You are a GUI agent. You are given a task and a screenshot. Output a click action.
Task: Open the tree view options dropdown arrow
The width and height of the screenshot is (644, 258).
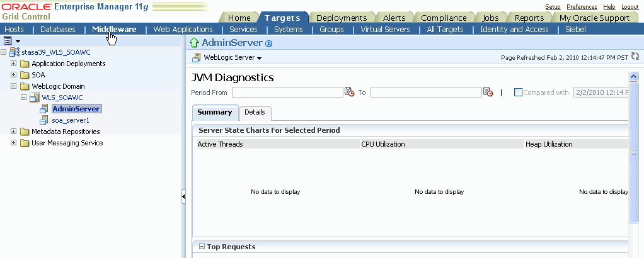(18, 42)
